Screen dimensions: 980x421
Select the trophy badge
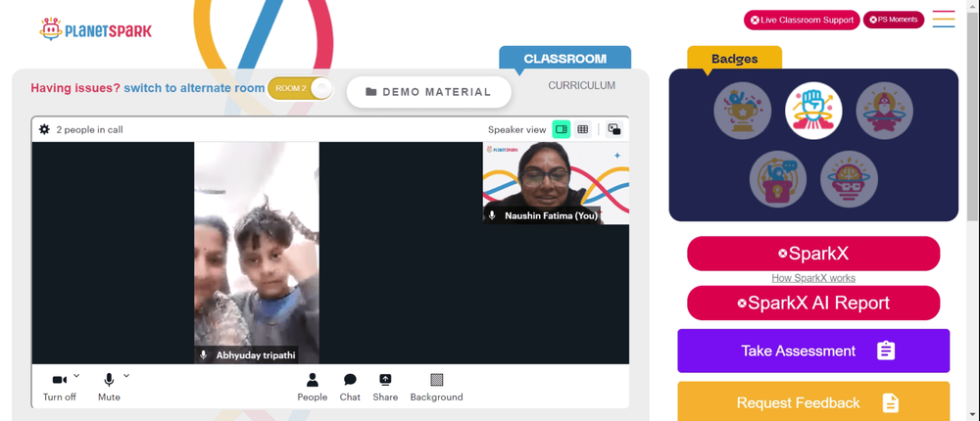pyautogui.click(x=743, y=112)
